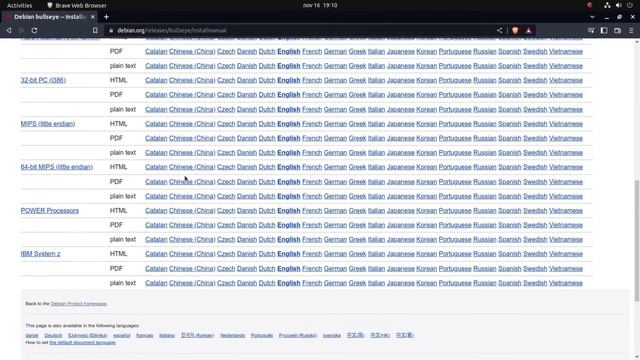640x360 pixels.
Task: Reload the Debian page
Action: click(34, 30)
